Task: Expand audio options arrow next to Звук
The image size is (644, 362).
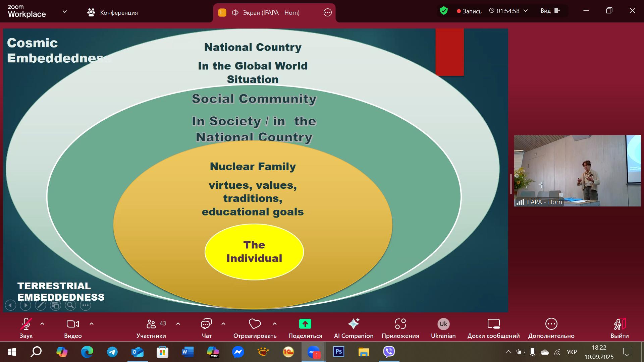Action: (x=42, y=324)
